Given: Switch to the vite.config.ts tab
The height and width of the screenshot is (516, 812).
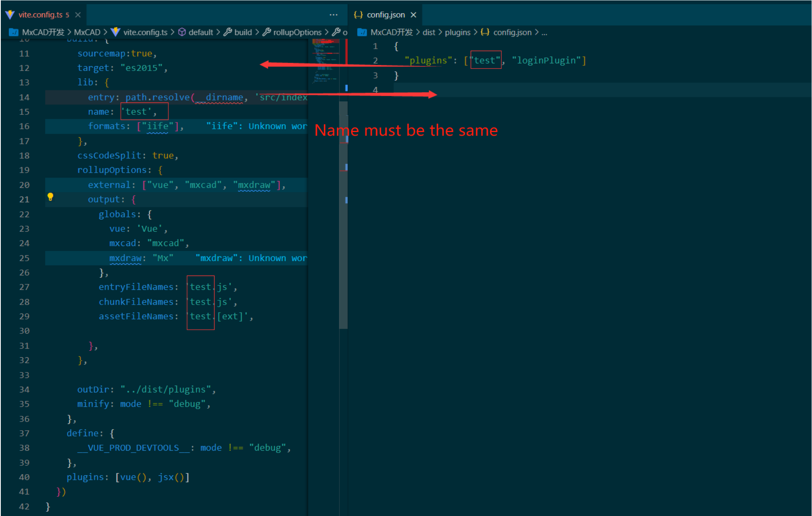Looking at the screenshot, I should 40,15.
